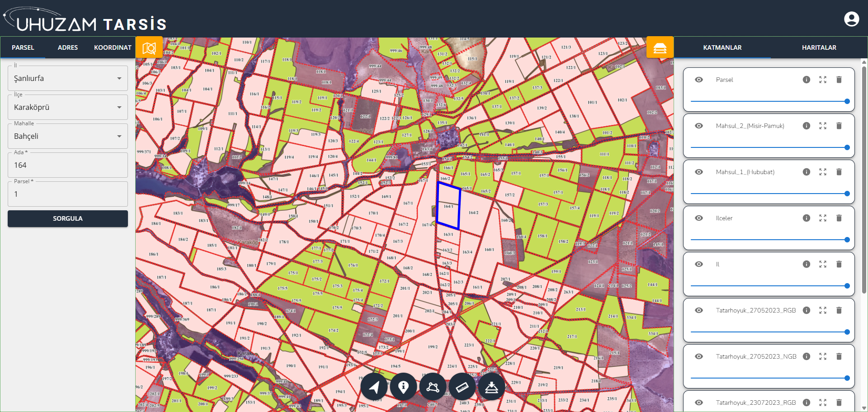The height and width of the screenshot is (412, 868).
Task: Show info for Ilceler layer
Action: click(x=807, y=218)
